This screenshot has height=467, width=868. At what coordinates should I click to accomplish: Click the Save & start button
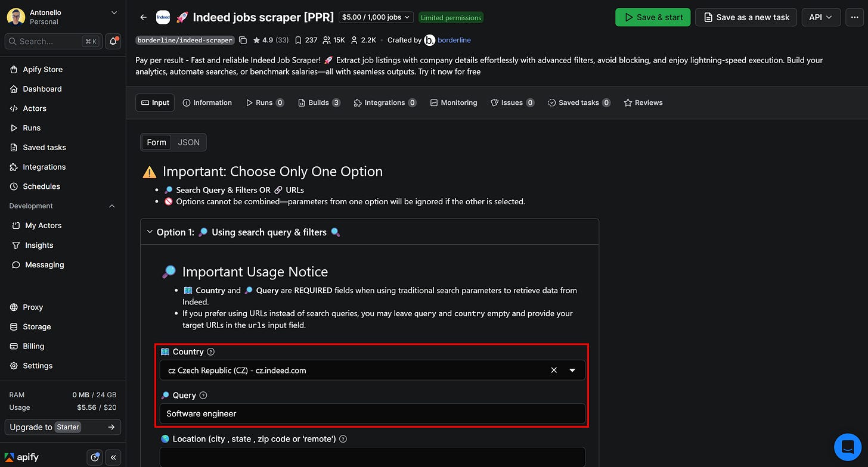pos(653,17)
